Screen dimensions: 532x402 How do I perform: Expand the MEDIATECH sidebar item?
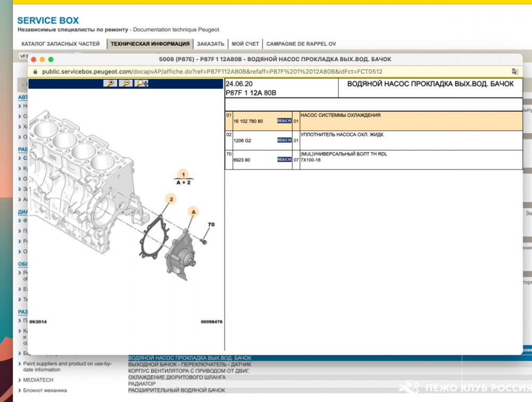(38, 380)
